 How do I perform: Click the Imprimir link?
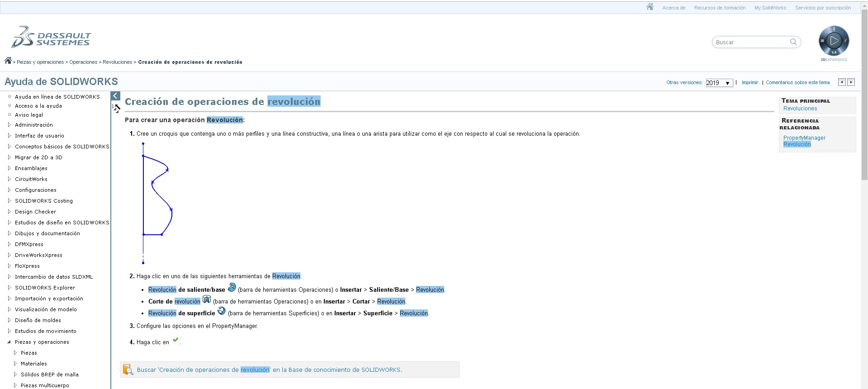click(x=749, y=82)
